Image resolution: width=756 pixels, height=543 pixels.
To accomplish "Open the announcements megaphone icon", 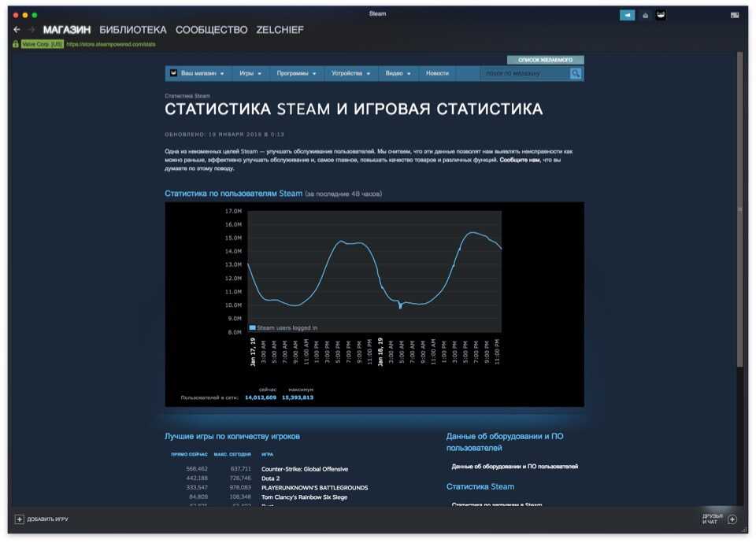I will coord(627,15).
